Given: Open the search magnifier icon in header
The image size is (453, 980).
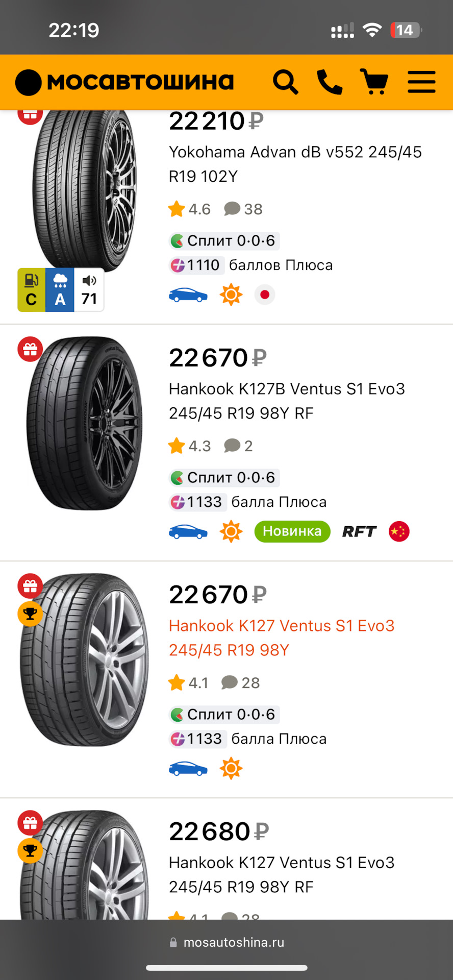Looking at the screenshot, I should coord(285,82).
